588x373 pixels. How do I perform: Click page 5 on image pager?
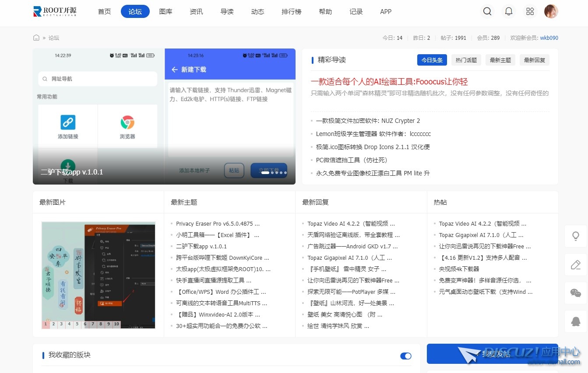click(x=77, y=324)
